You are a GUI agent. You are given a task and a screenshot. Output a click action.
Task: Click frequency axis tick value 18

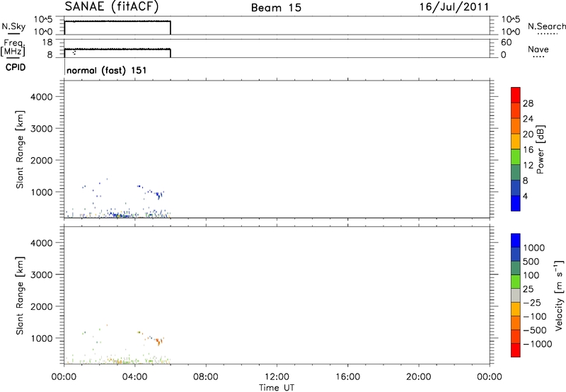pos(47,42)
